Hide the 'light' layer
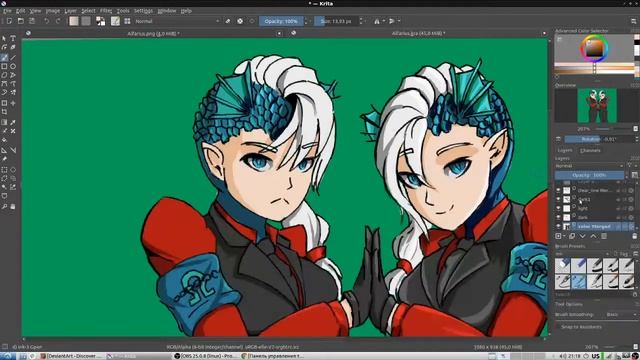640x360 pixels. tap(558, 208)
